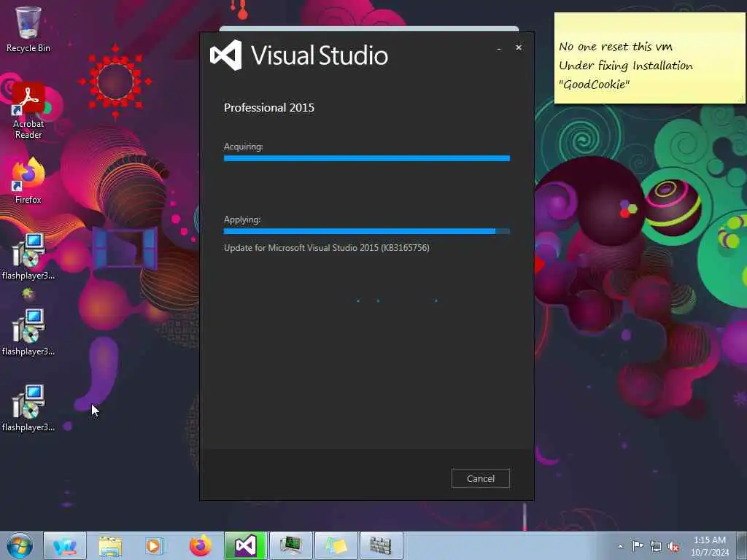This screenshot has width=747, height=560.
Task: Click the sticky note resize grip corner
Action: coord(741,99)
